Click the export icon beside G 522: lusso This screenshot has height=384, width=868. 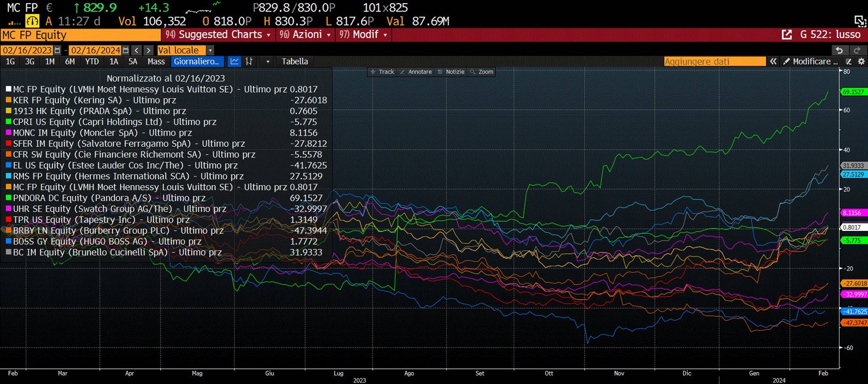[x=787, y=35]
